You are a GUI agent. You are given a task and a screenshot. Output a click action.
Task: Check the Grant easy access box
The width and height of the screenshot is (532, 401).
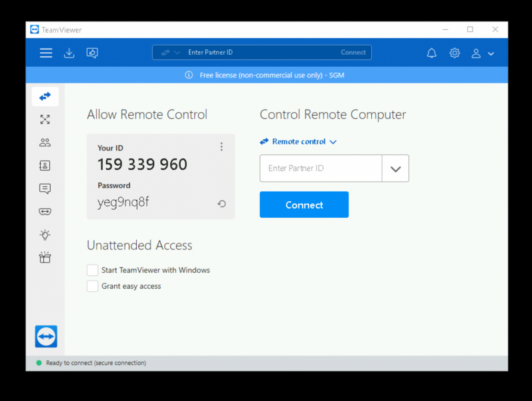92,286
